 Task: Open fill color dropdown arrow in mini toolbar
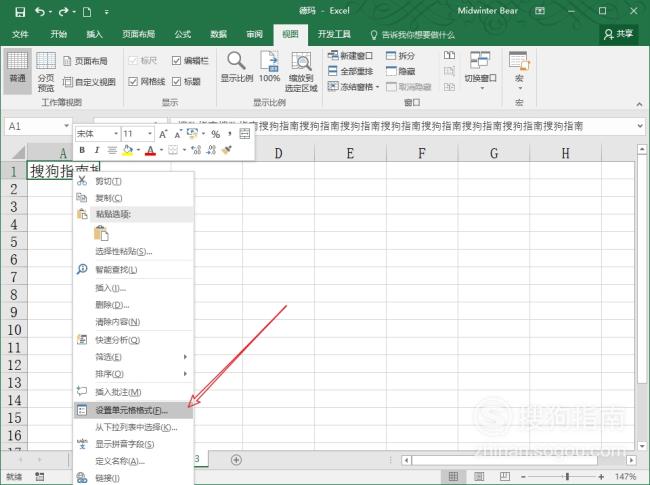[x=138, y=150]
